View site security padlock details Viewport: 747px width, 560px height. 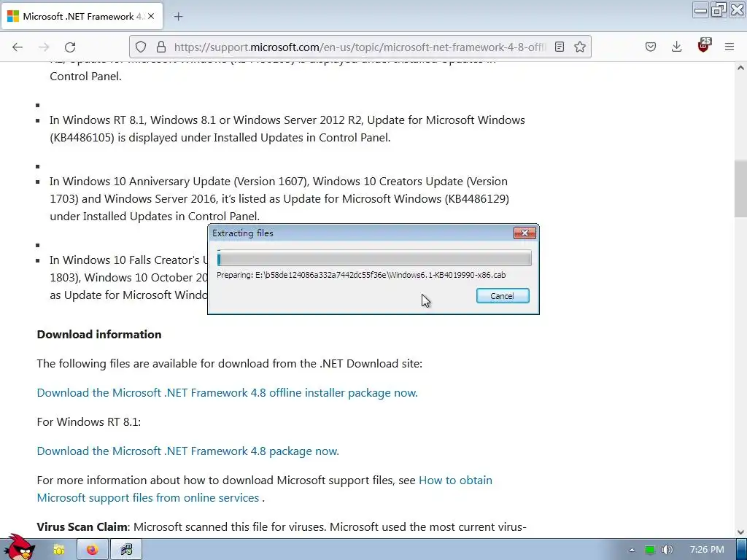[x=161, y=47]
